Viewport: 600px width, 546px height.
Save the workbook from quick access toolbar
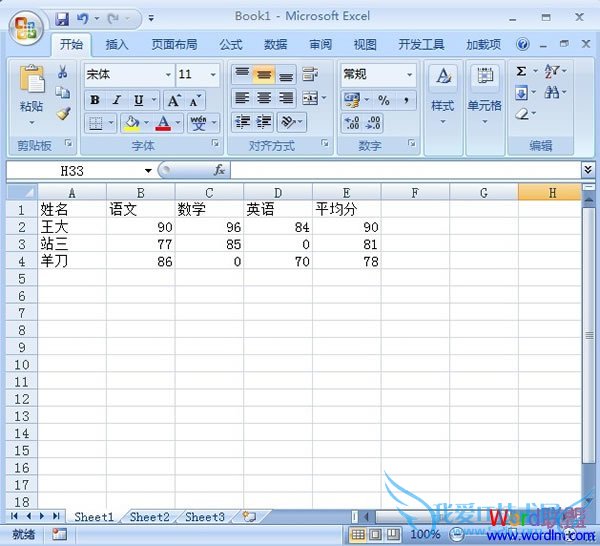pos(62,18)
